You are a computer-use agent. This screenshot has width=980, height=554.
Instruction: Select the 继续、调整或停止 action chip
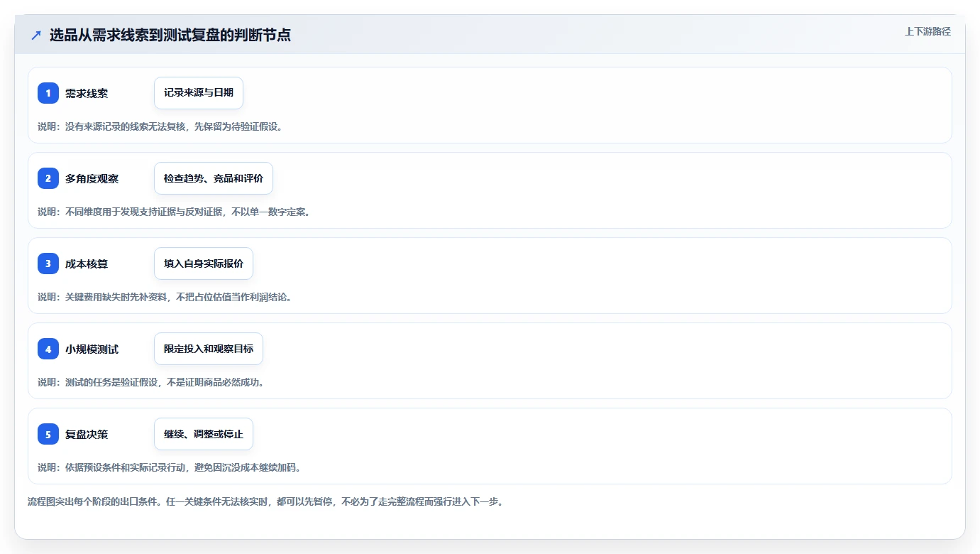(204, 434)
